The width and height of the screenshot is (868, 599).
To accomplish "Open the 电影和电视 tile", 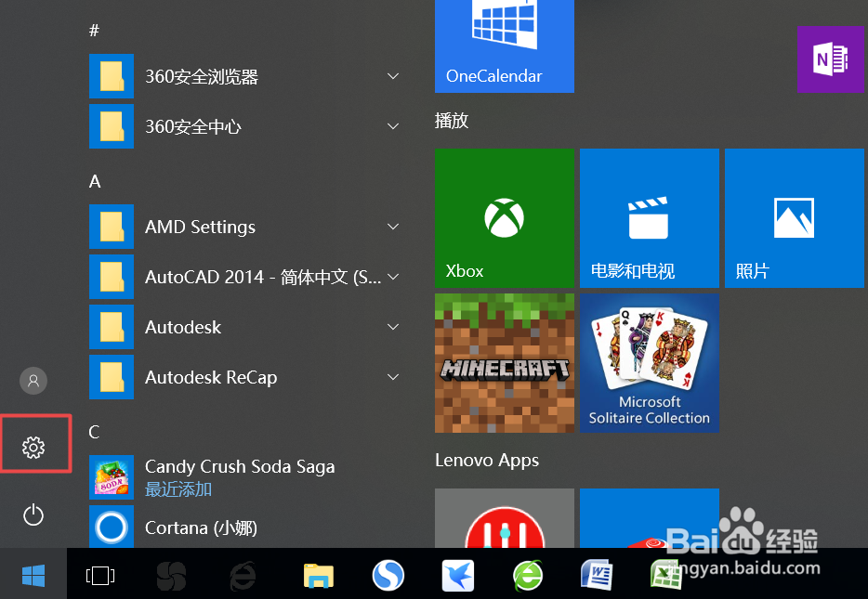I will (650, 218).
